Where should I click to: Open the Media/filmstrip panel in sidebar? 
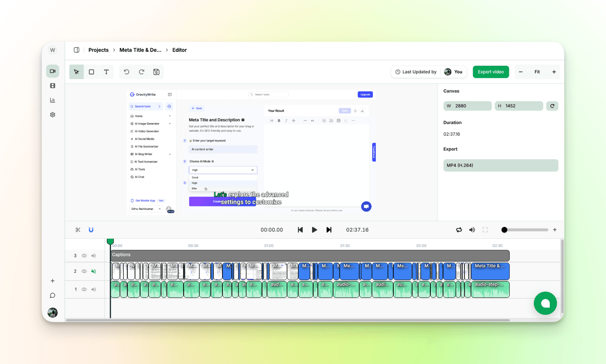point(52,85)
